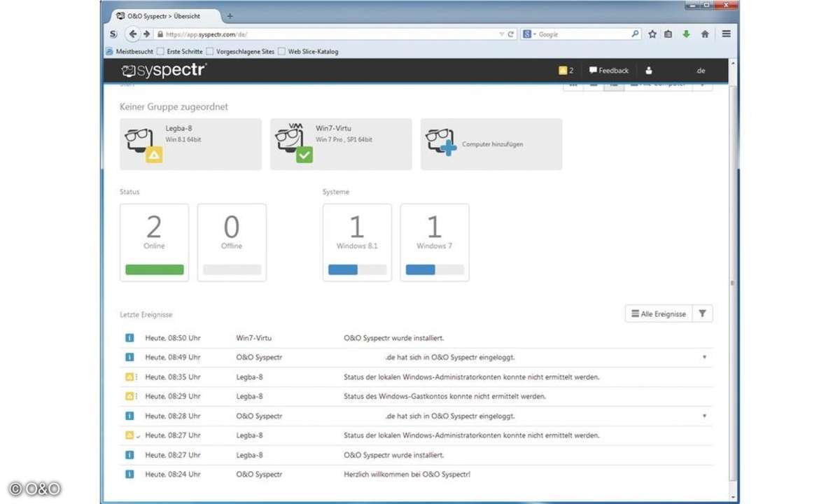The height and width of the screenshot is (504, 840).
Task: Go forward with the browser forward arrow
Action: point(146,34)
